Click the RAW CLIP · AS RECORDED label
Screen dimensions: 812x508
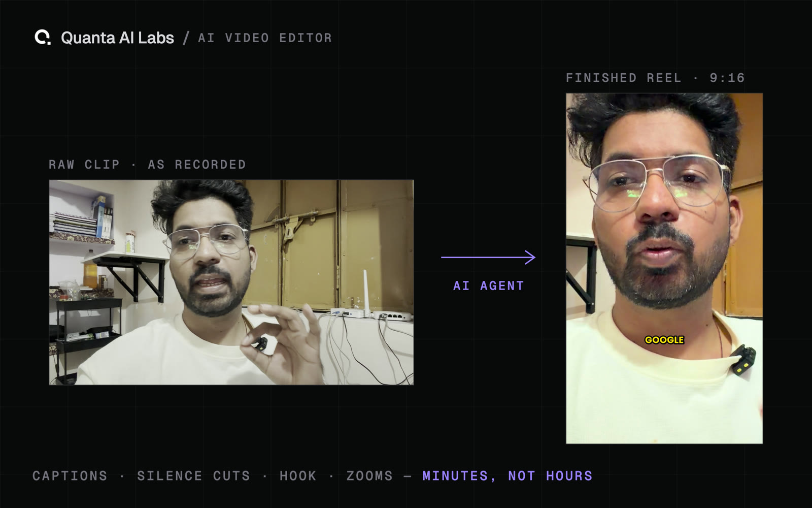point(147,165)
